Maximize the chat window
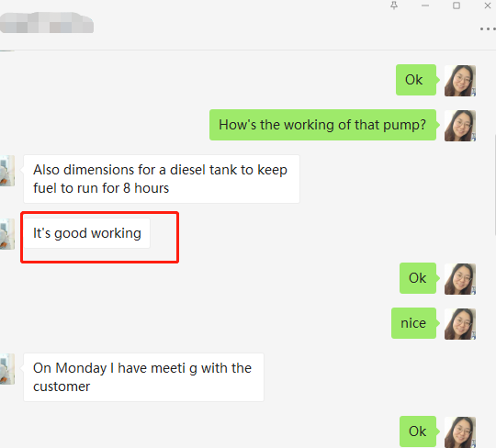This screenshot has width=496, height=448. [x=457, y=6]
